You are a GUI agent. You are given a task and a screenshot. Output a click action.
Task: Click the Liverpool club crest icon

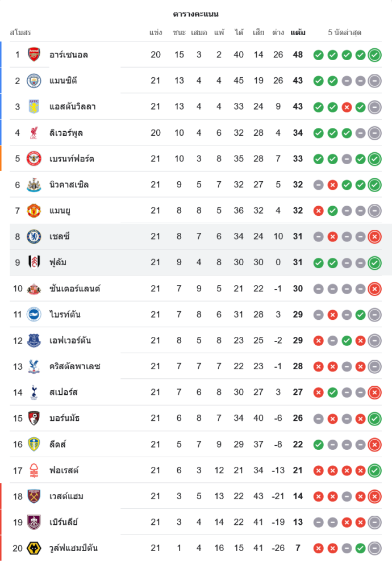point(34,133)
